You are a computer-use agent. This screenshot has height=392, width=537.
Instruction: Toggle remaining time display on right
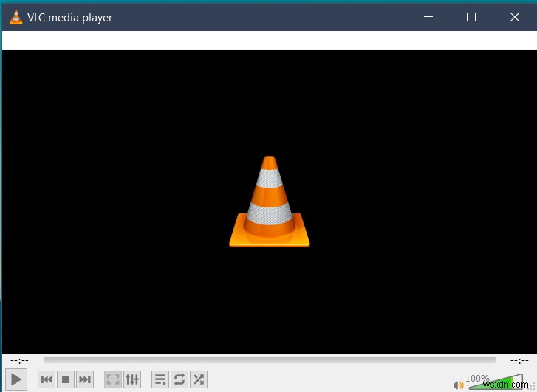coord(519,360)
